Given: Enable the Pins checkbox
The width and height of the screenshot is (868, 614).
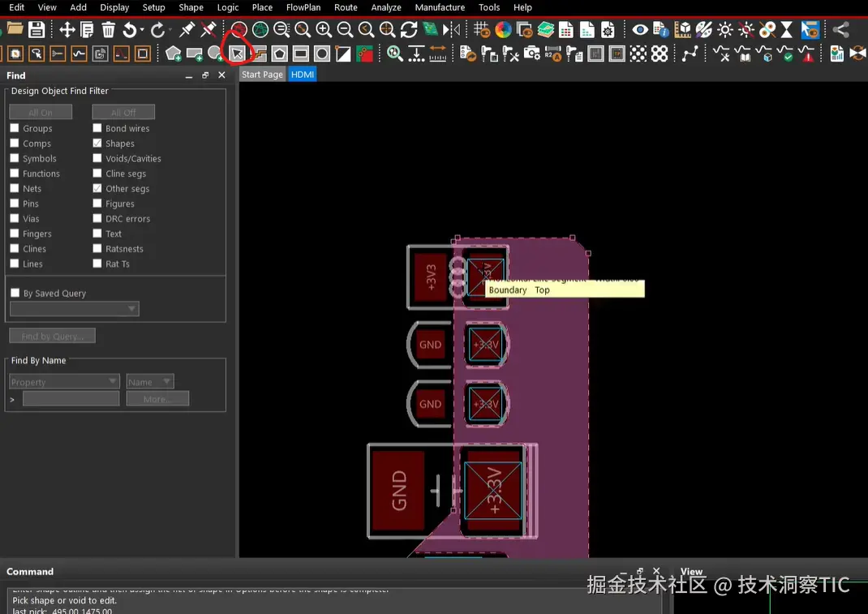Looking at the screenshot, I should coord(15,204).
